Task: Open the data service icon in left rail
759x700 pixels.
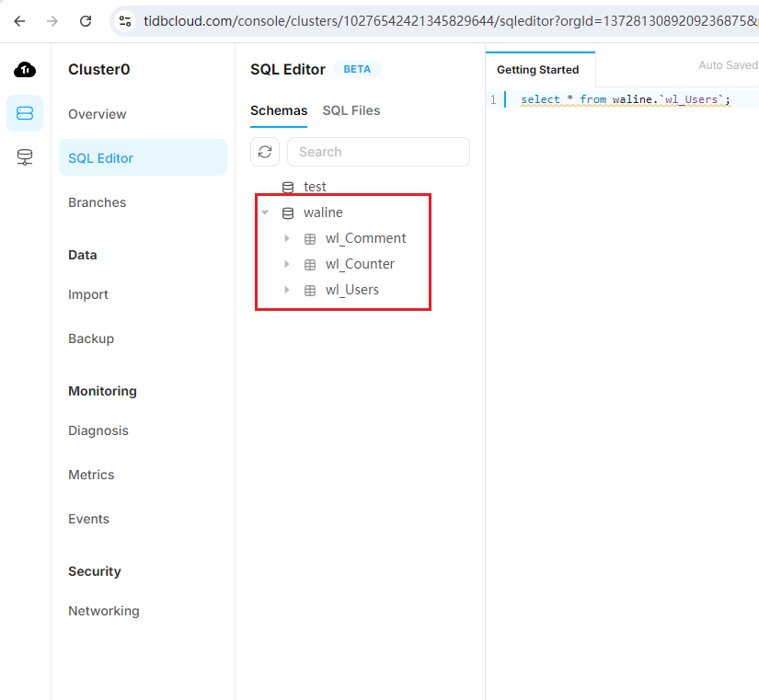Action: tap(25, 157)
